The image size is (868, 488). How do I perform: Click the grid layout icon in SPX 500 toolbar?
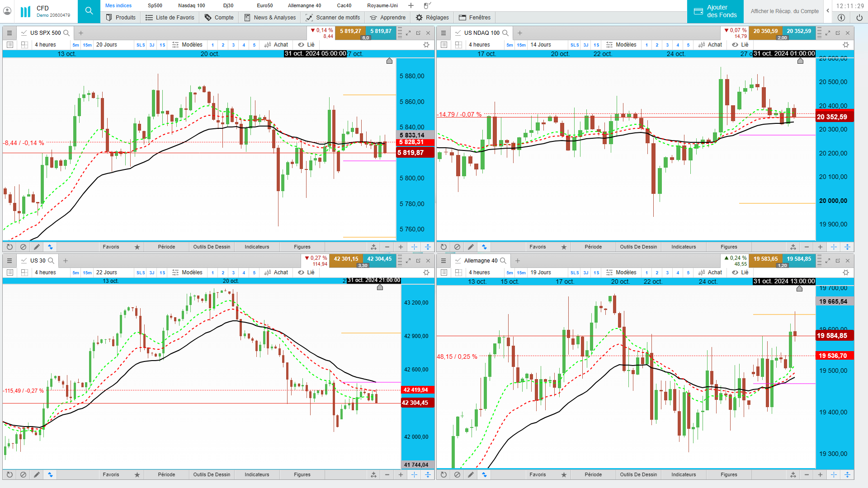(24, 45)
